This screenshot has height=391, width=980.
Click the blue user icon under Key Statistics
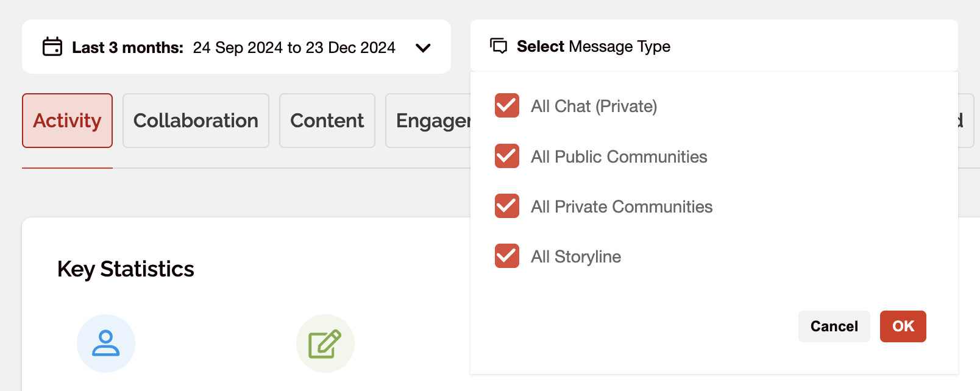(106, 343)
